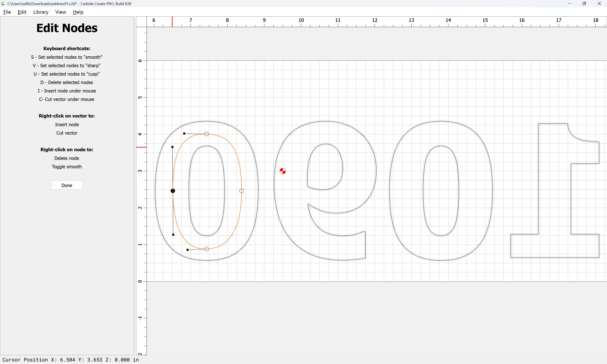The image size is (607, 364).
Task: Open the View menu
Action: 60,12
